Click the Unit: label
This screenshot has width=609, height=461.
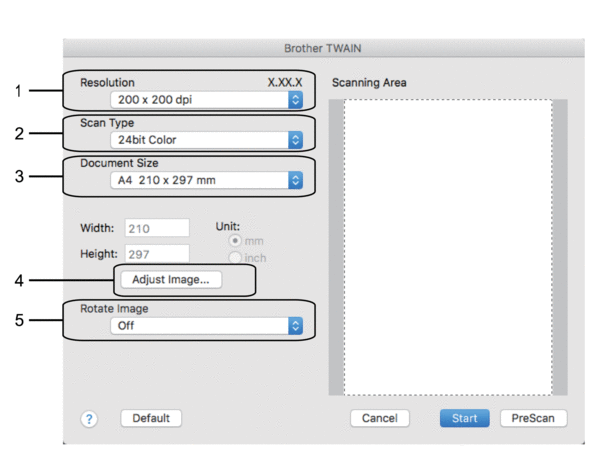coord(228,226)
